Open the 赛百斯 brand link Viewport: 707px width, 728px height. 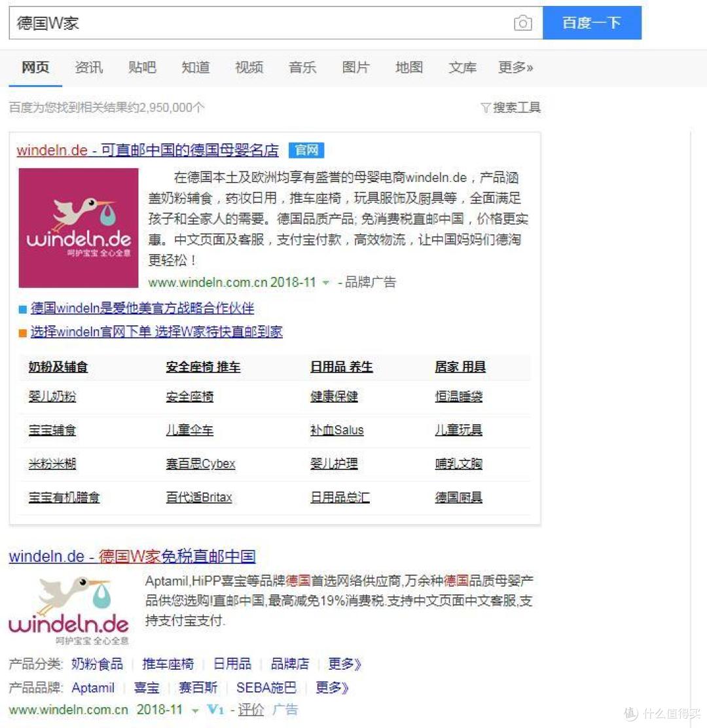198,687
